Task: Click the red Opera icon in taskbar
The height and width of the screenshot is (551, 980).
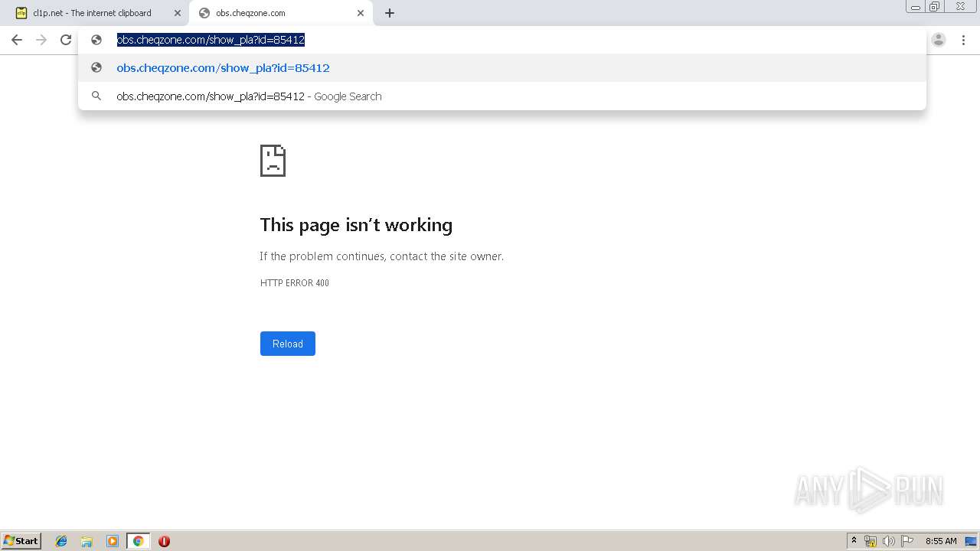Action: pos(164,541)
